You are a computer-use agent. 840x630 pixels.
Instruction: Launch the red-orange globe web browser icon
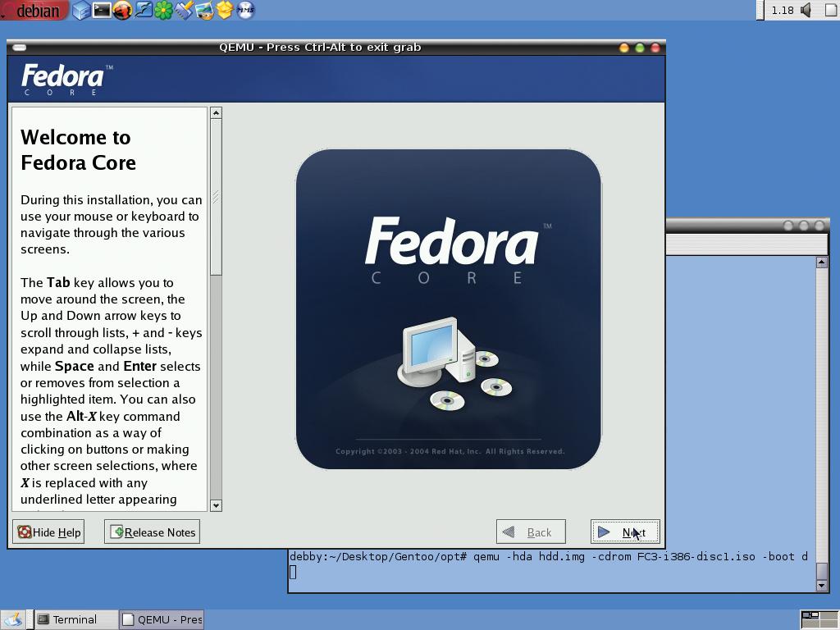(x=122, y=10)
